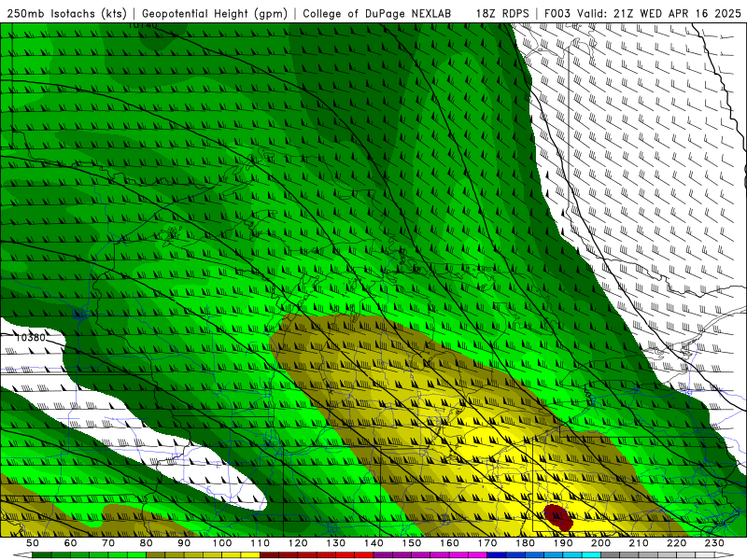Screen dimensions: 747x560
Task: Click the 140 label on the color scale
Action: pyautogui.click(x=373, y=543)
